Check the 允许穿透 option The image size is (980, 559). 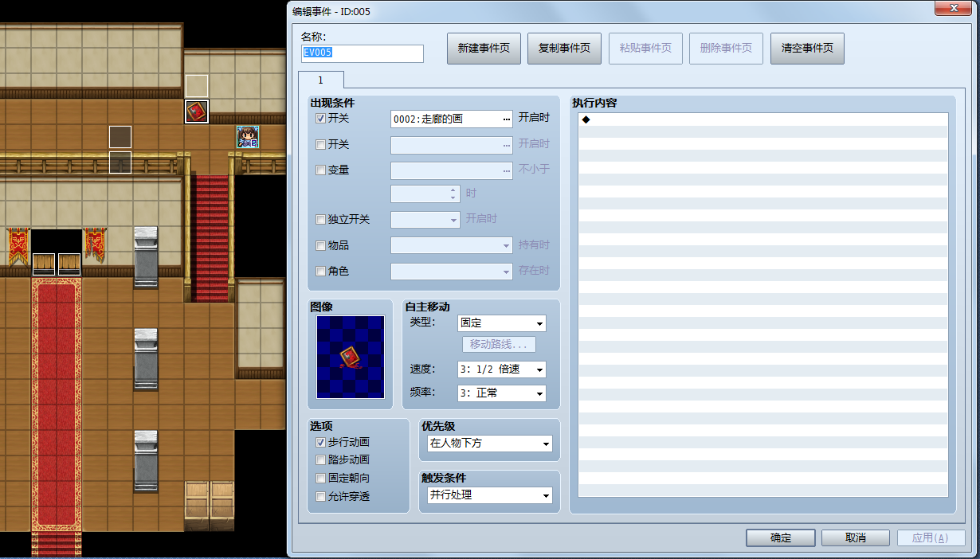point(320,497)
